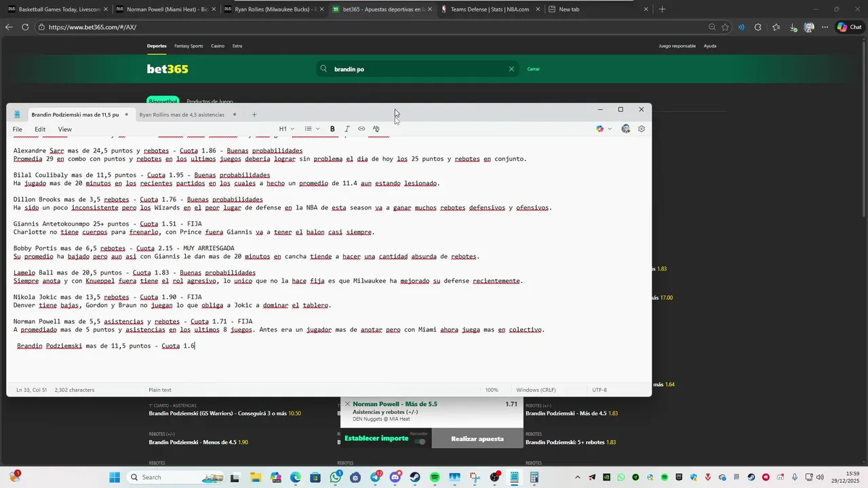Open Edge 'Settings and more' menu
The image size is (868, 488).
[x=825, y=27]
